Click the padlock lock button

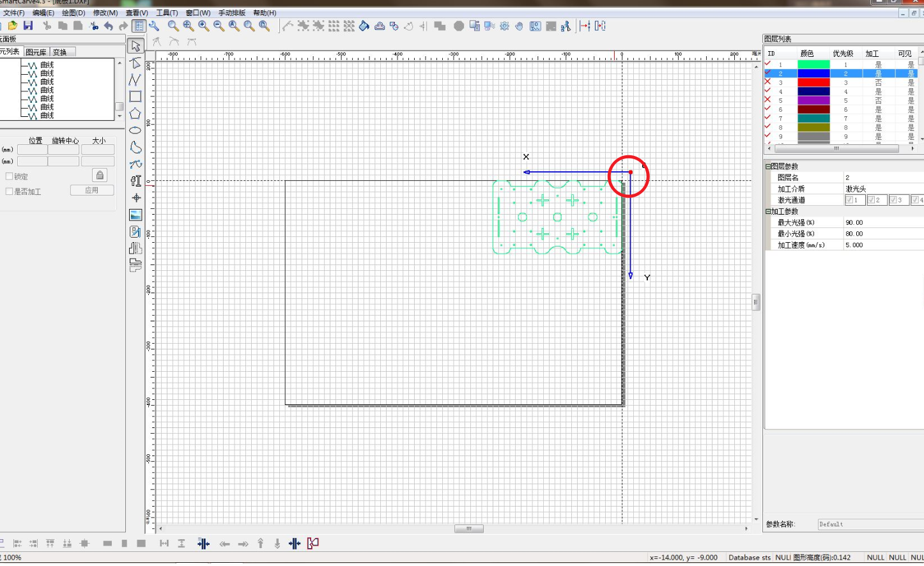(100, 175)
